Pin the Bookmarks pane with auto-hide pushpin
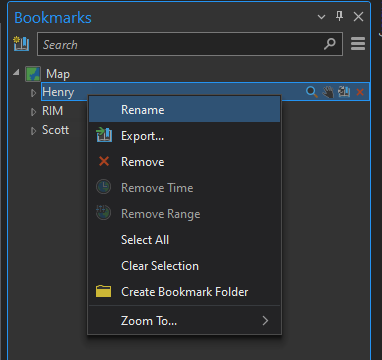The height and width of the screenshot is (360, 382). coord(339,16)
